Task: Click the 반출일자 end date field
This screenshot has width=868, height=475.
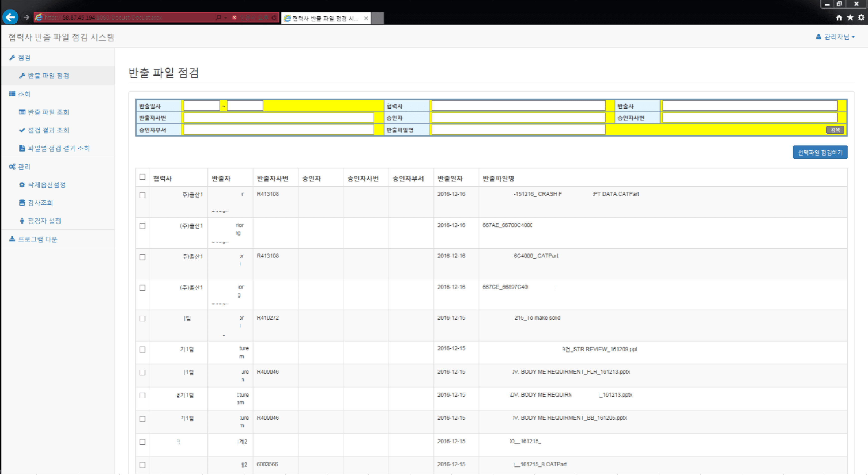Action: [x=245, y=106]
